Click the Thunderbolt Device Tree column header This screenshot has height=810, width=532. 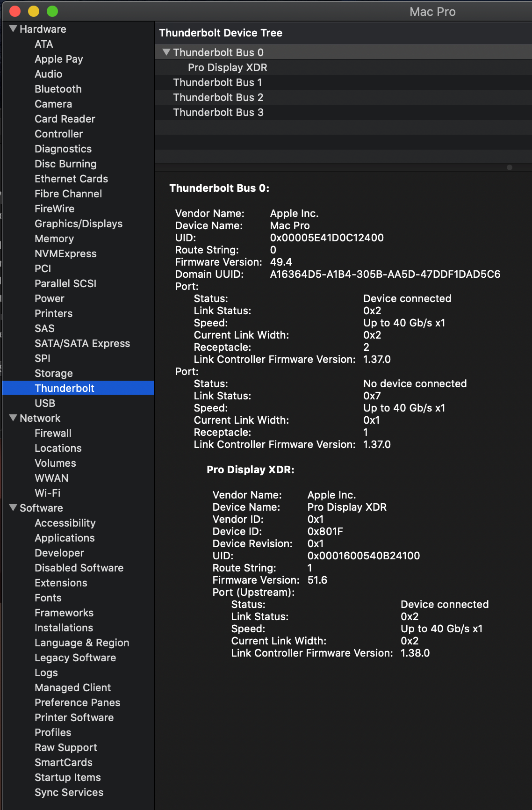[x=343, y=33]
